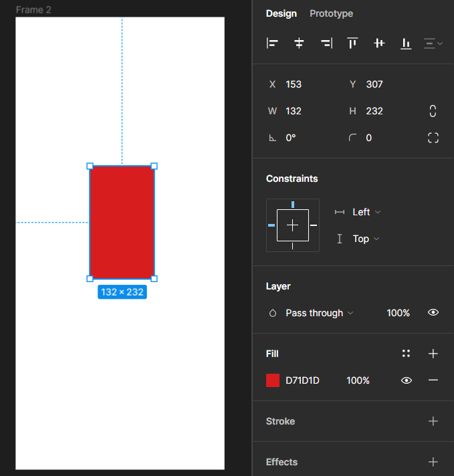Toggle constrain proportions lock icon

click(433, 111)
